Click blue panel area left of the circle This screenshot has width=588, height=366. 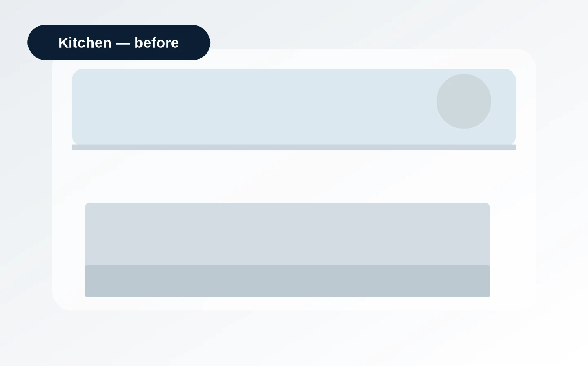pos(253,107)
